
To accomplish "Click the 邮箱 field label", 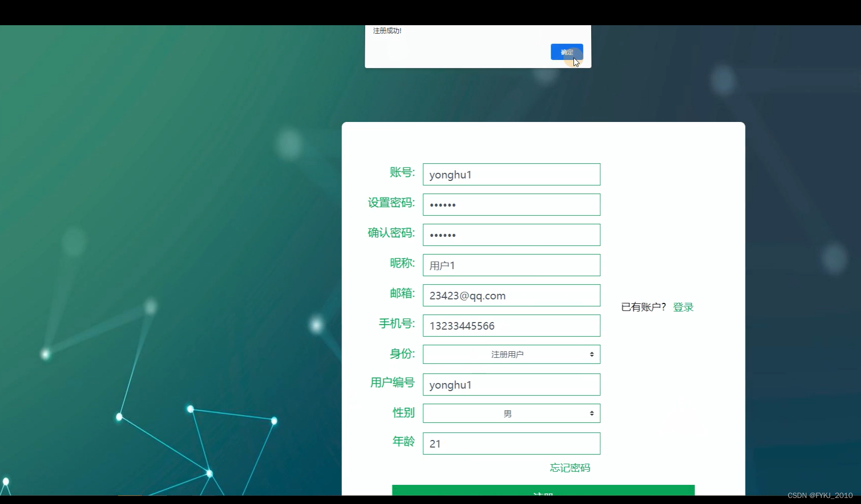I will [402, 293].
